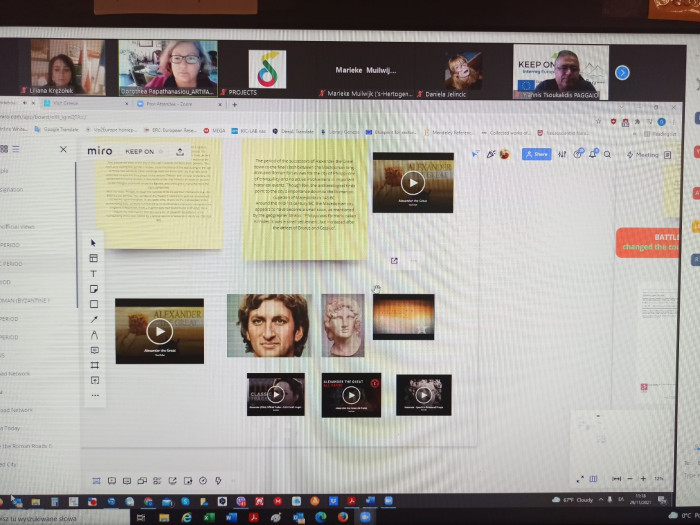
Task: Open Miro board settings sliders icon
Action: (562, 154)
